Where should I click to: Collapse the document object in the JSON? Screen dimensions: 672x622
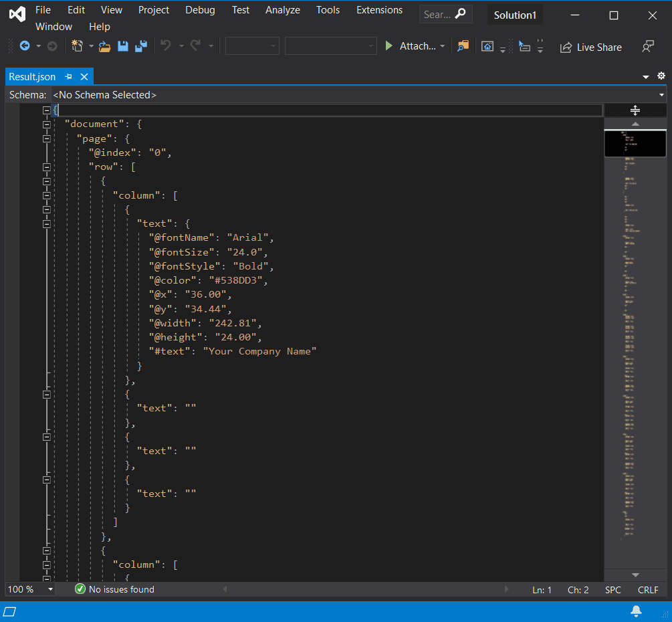point(47,124)
